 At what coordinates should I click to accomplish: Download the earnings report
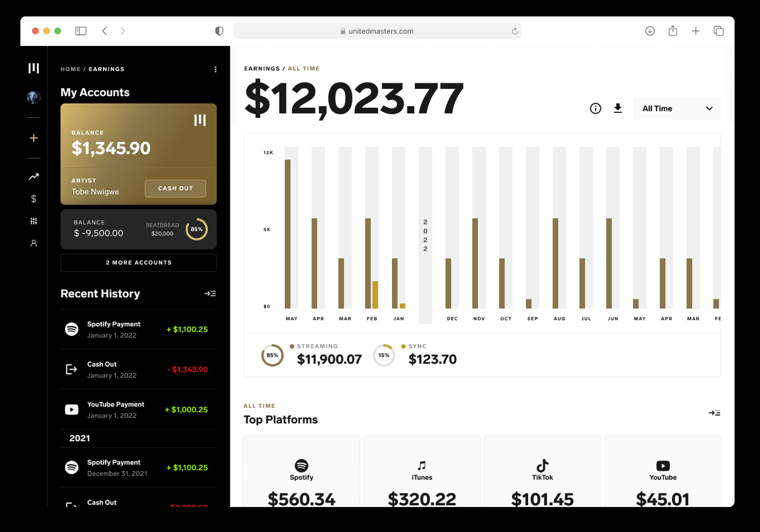tap(618, 108)
